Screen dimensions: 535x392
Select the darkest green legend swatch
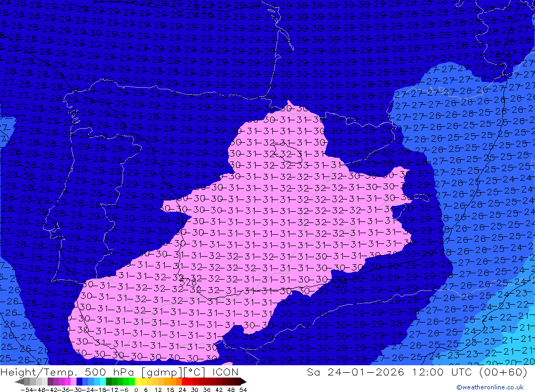[109, 381]
